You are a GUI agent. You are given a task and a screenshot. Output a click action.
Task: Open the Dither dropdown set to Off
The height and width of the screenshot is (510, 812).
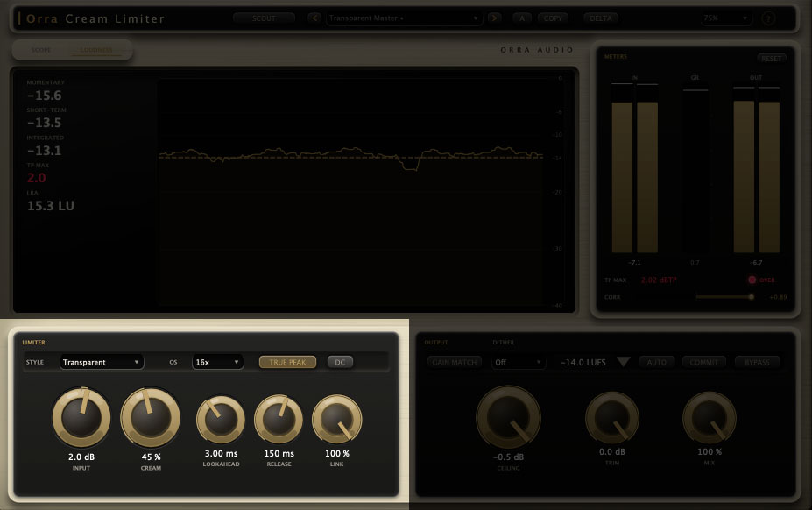[518, 362]
